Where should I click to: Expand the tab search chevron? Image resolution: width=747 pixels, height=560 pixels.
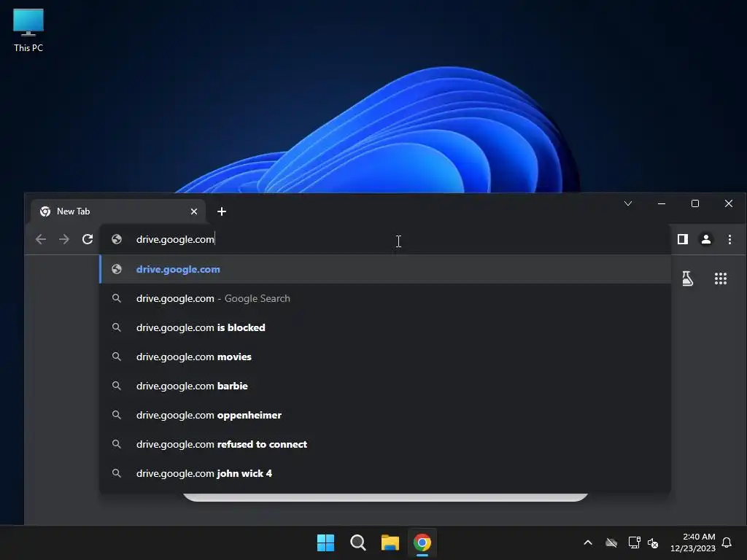pyautogui.click(x=628, y=204)
